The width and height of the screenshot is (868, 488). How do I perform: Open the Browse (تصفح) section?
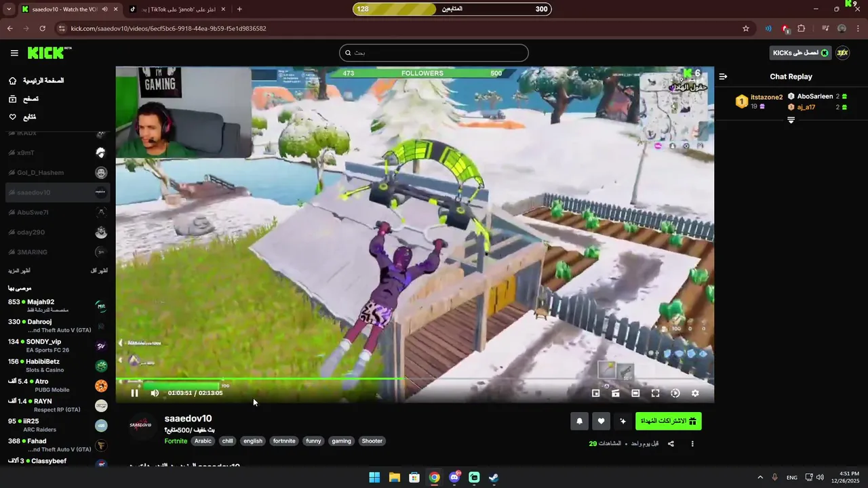(x=23, y=99)
